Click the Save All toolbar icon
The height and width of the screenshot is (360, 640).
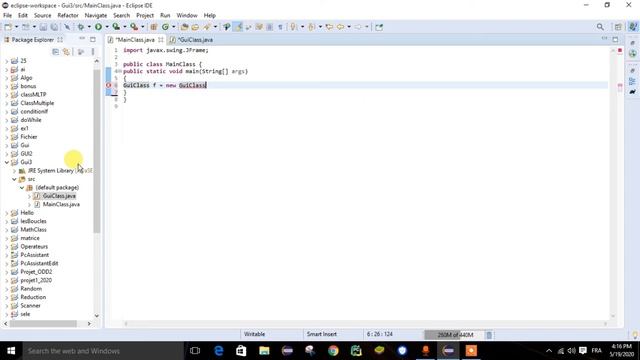tap(54, 27)
